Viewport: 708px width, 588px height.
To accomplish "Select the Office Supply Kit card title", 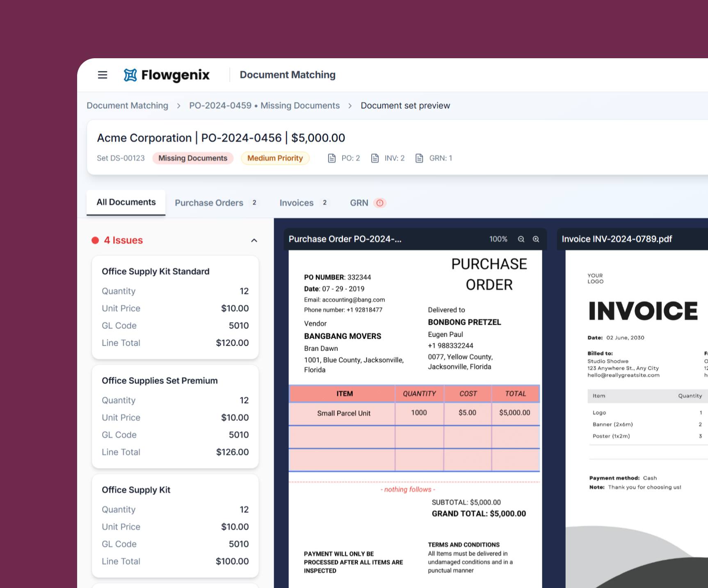I will pyautogui.click(x=136, y=490).
